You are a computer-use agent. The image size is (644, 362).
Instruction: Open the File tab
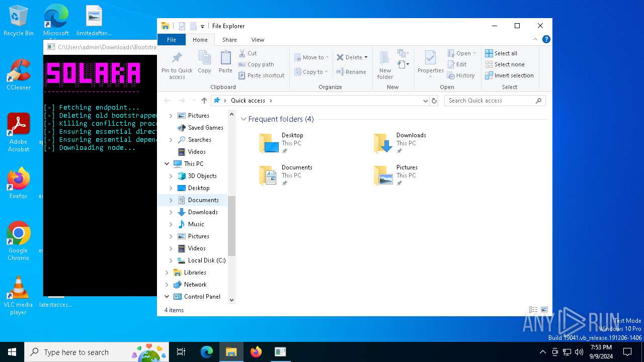pyautogui.click(x=172, y=40)
